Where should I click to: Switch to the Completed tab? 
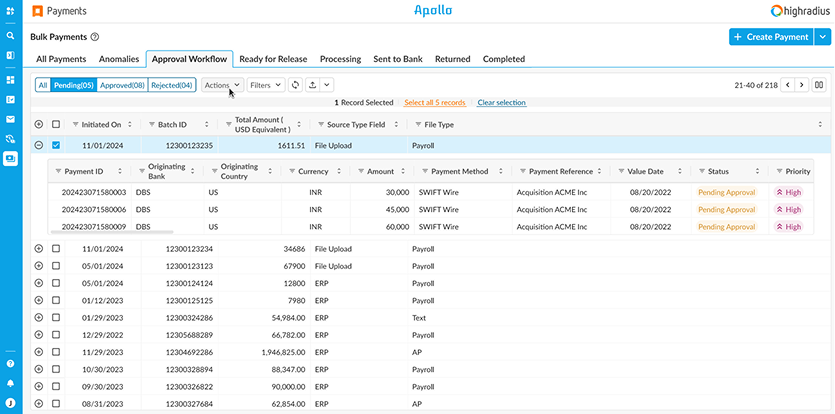pos(504,59)
